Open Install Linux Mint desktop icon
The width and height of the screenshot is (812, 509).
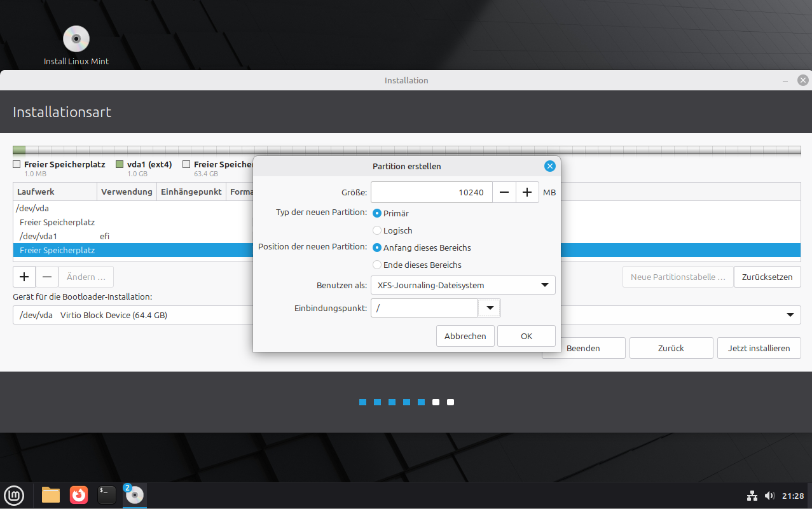76,39
